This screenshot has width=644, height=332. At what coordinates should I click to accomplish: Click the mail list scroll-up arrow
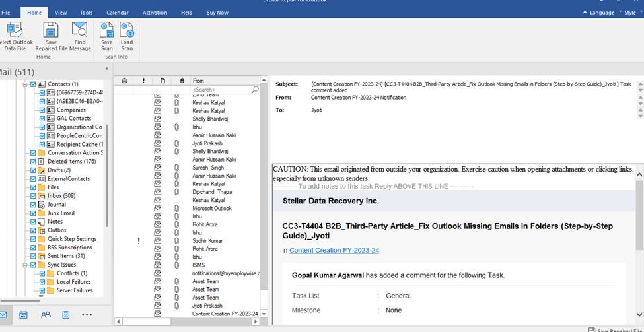[x=264, y=80]
